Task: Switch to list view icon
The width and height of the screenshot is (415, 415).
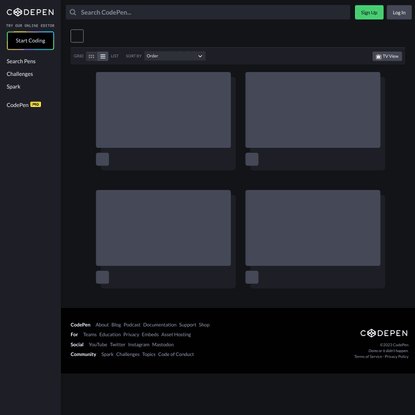Action: pyautogui.click(x=103, y=56)
